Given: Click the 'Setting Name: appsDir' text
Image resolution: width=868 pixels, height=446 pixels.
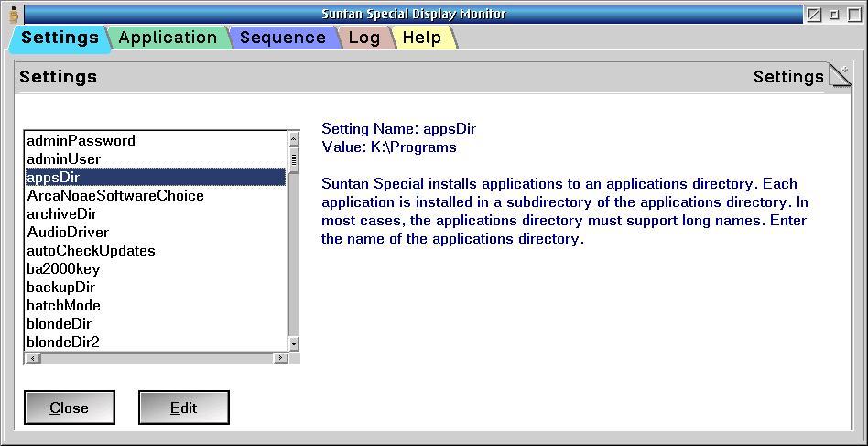Looking at the screenshot, I should [398, 129].
